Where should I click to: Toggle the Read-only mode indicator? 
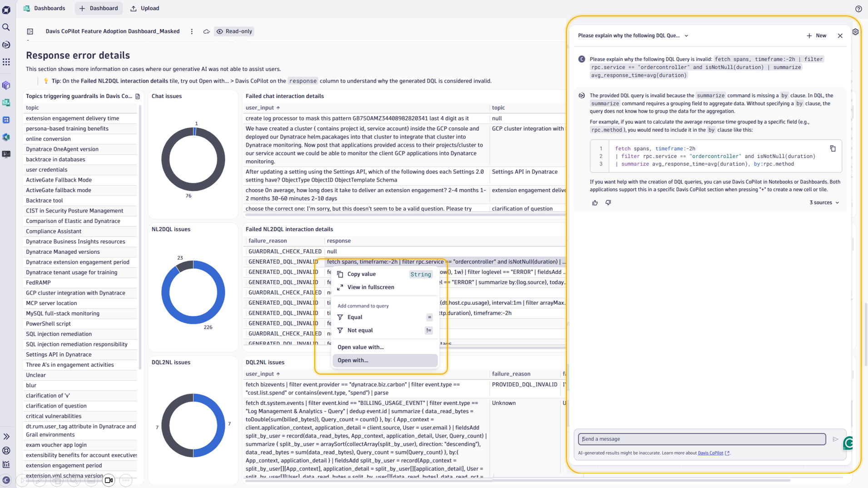click(x=234, y=31)
